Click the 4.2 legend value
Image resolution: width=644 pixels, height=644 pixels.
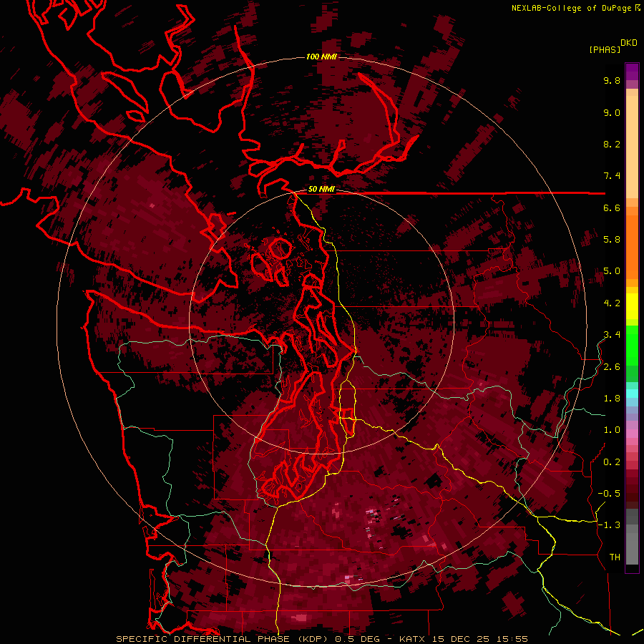click(612, 303)
